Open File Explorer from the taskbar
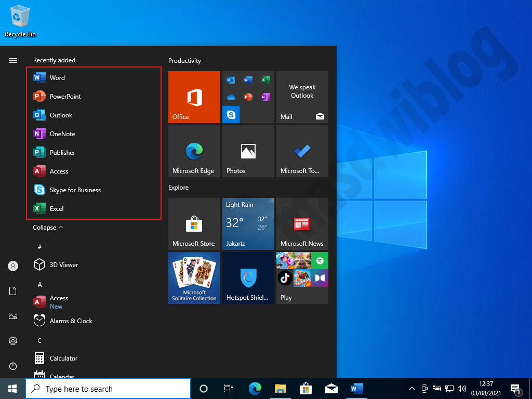Screen dimensions: 532x399 281,389
